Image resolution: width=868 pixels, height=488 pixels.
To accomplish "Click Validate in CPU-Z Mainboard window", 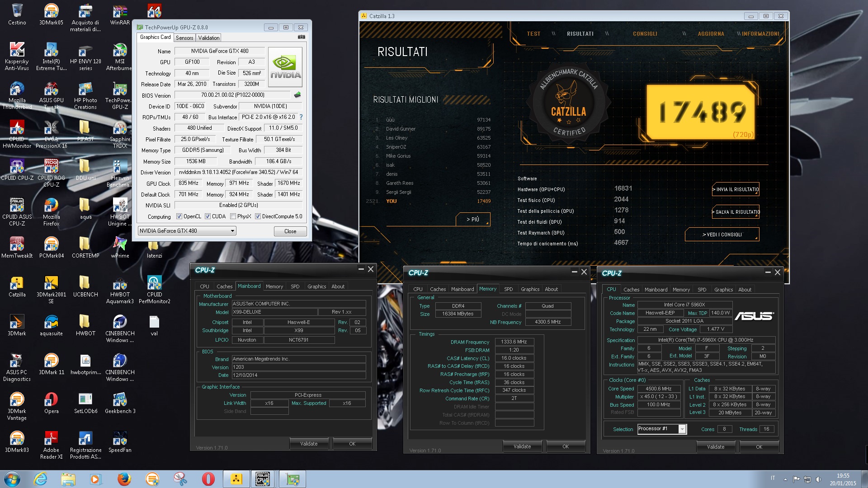I will (x=309, y=444).
